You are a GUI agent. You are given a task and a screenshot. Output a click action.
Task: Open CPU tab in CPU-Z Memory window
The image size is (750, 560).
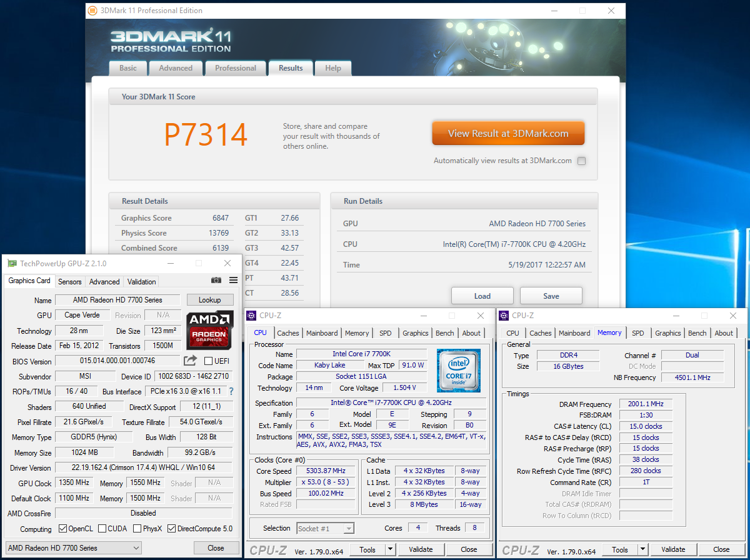[512, 333]
